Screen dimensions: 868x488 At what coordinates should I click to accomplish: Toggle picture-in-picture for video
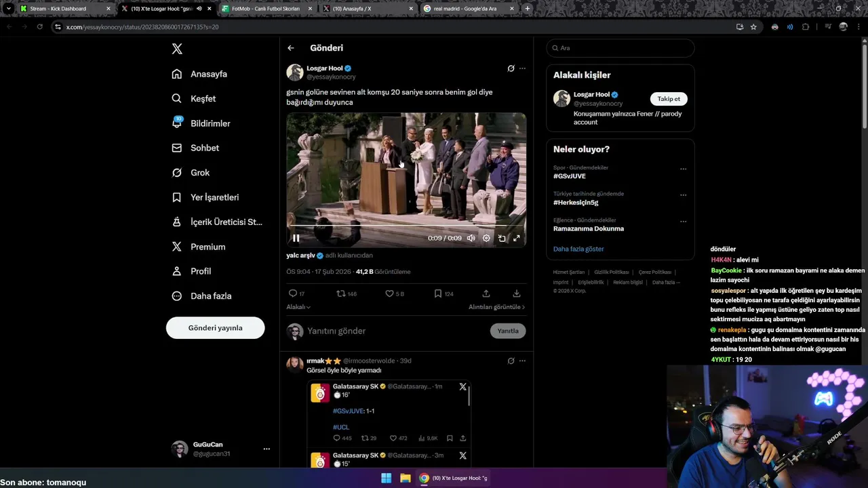(502, 238)
